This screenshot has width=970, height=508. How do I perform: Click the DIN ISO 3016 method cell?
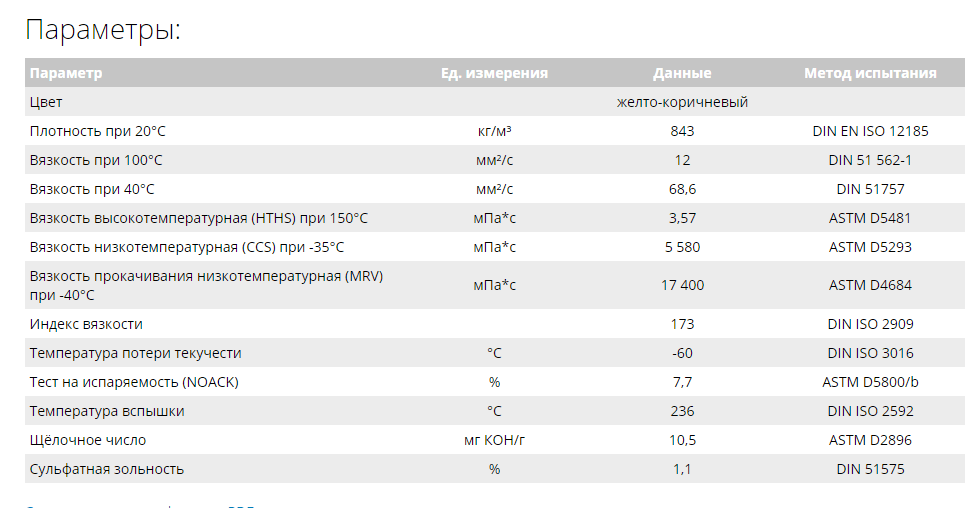click(870, 353)
